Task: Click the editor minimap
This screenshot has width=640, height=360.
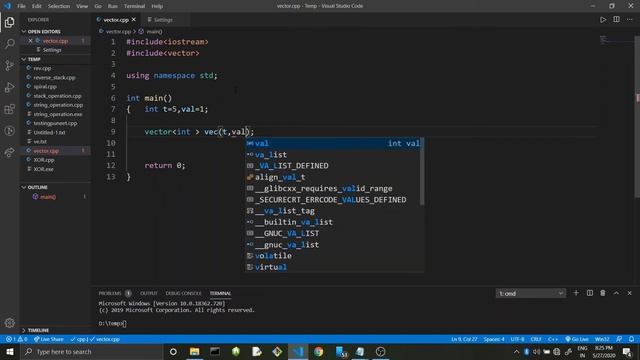Action: [616, 40]
